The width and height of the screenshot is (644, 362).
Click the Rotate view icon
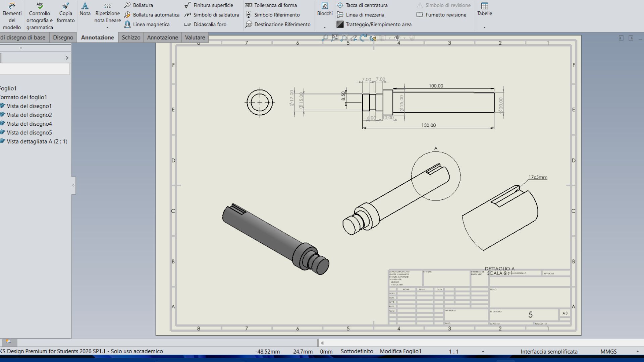point(363,38)
